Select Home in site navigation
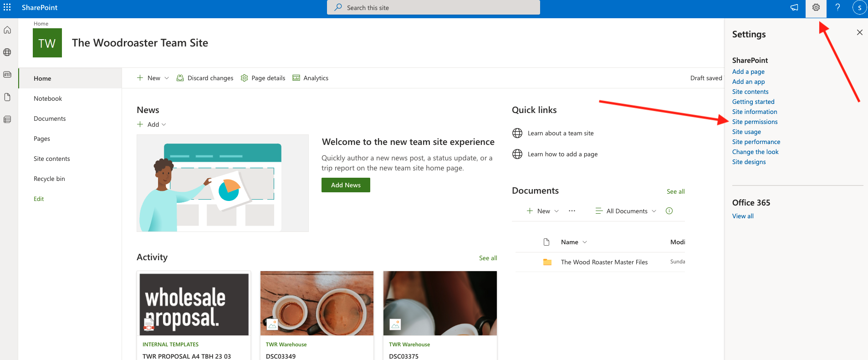The width and height of the screenshot is (868, 360). (70, 78)
